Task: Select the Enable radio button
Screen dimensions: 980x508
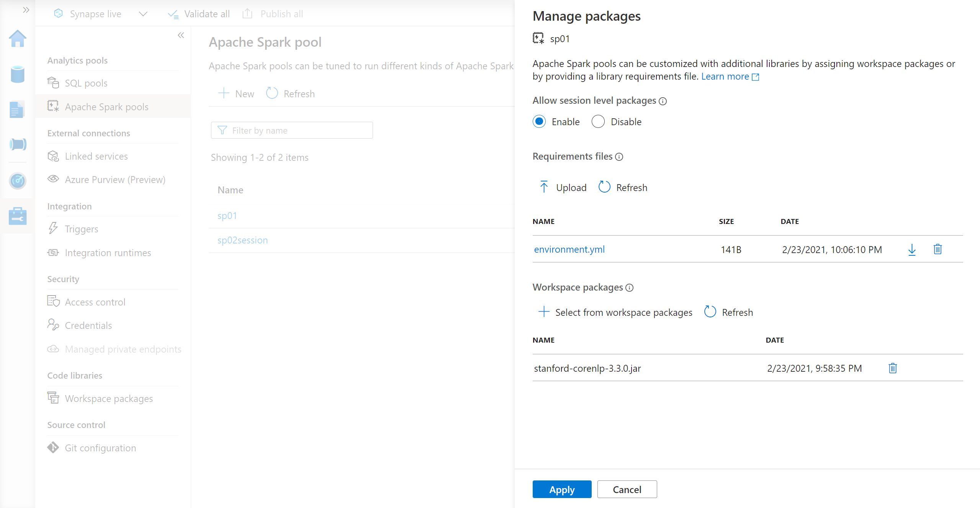Action: [539, 122]
